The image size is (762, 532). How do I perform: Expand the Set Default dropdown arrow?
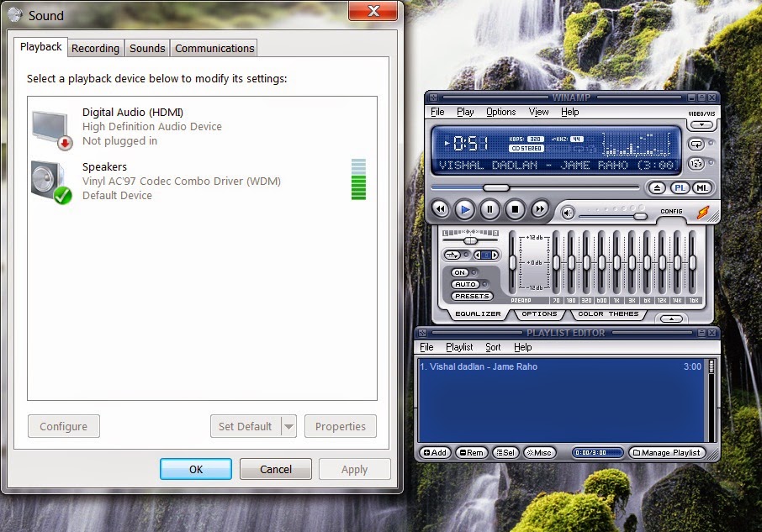(288, 426)
